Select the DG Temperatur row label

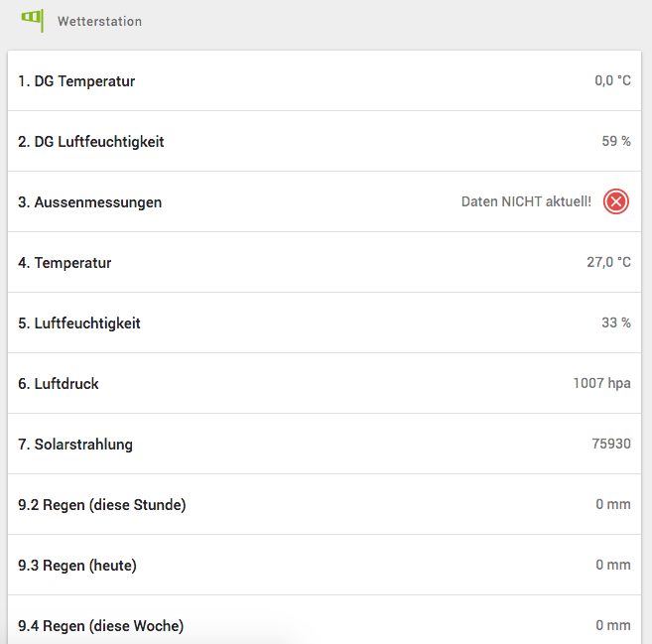click(76, 81)
